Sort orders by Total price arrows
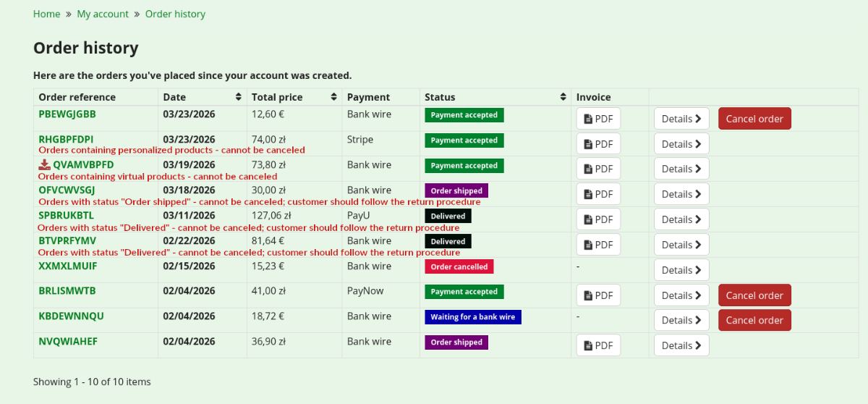This screenshot has width=868, height=404. coord(334,97)
